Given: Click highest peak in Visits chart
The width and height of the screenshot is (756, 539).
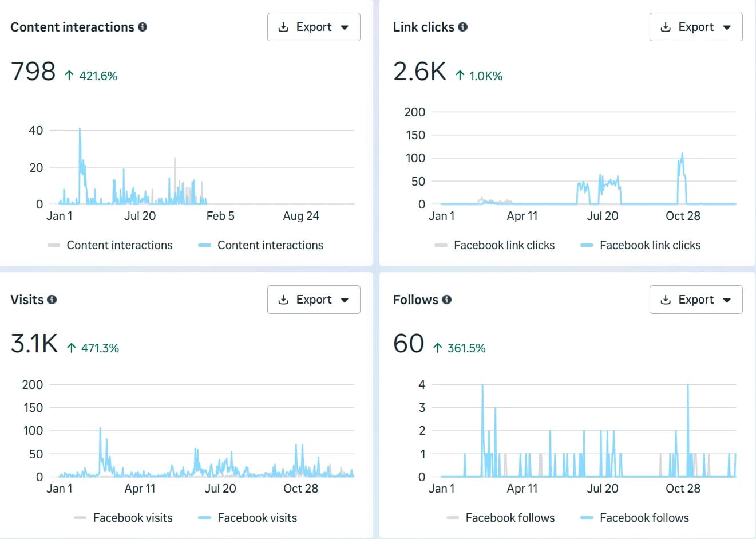Looking at the screenshot, I should click(x=100, y=428).
